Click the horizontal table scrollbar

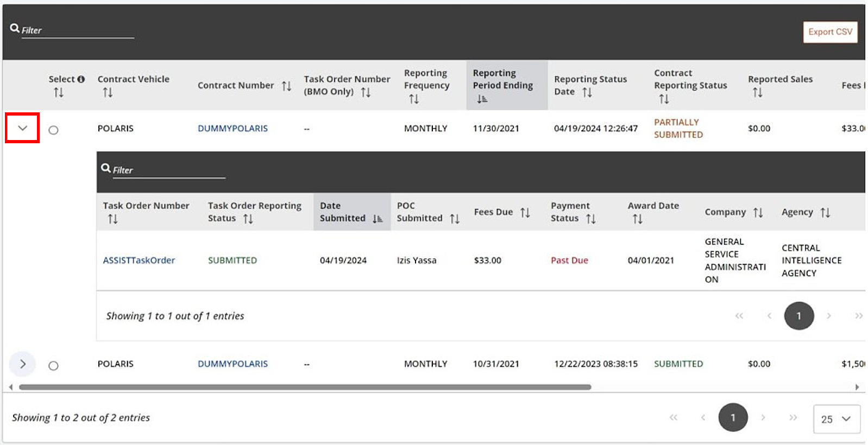point(304,387)
